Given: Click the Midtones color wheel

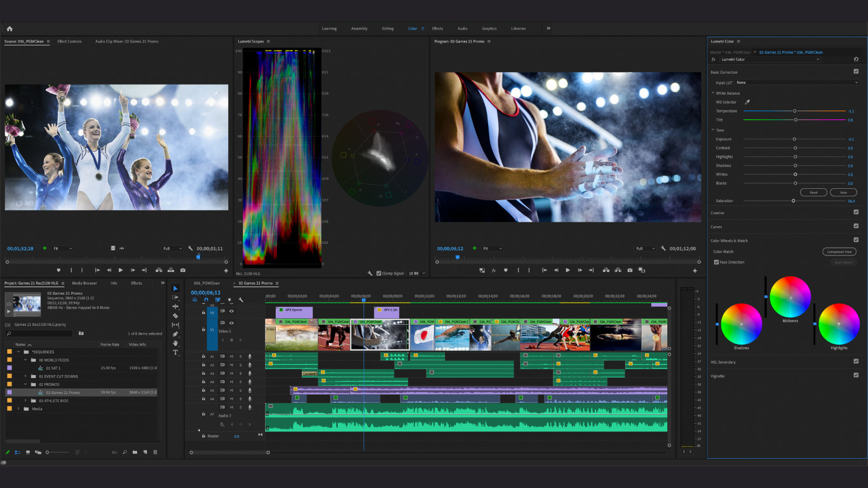Looking at the screenshot, I should pyautogui.click(x=790, y=297).
